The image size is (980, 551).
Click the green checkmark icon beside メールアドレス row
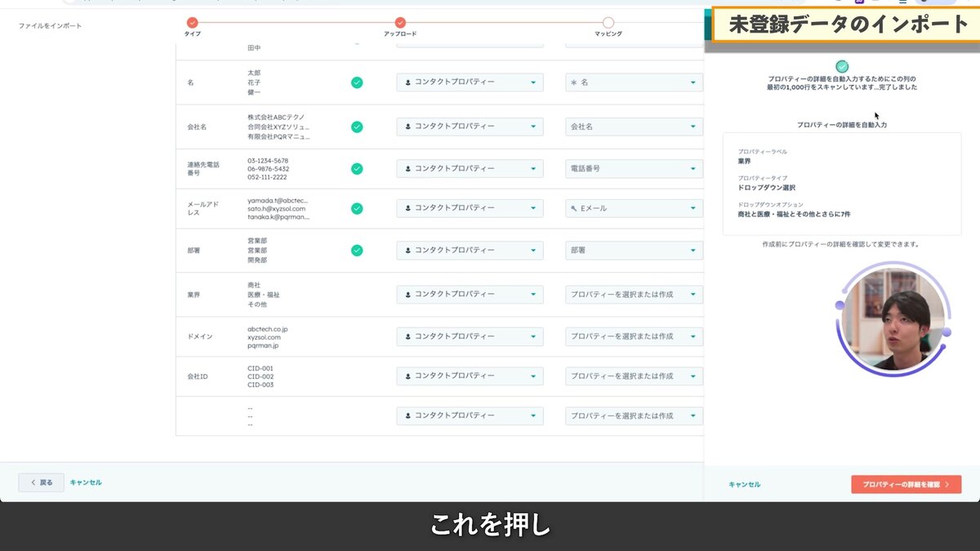pyautogui.click(x=357, y=208)
